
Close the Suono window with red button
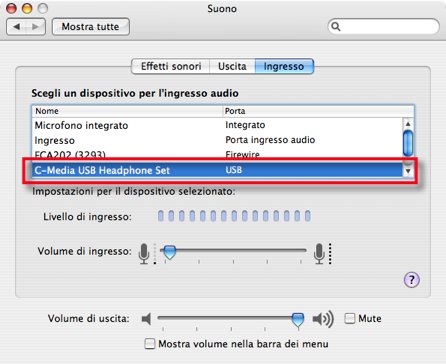click(11, 8)
